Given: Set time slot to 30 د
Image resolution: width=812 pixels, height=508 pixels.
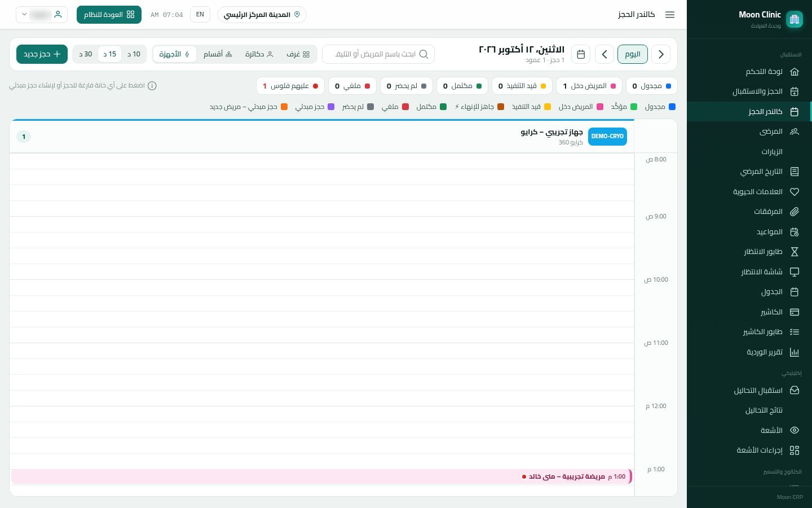Looking at the screenshot, I should pyautogui.click(x=85, y=54).
